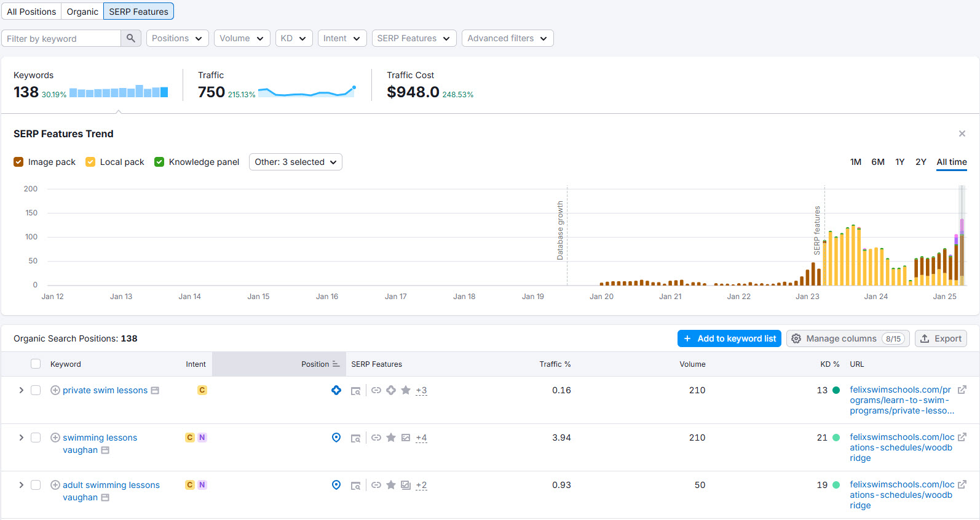The image size is (980, 520).
Task: Open external link for private swim lessons URL
Action: pos(962,390)
